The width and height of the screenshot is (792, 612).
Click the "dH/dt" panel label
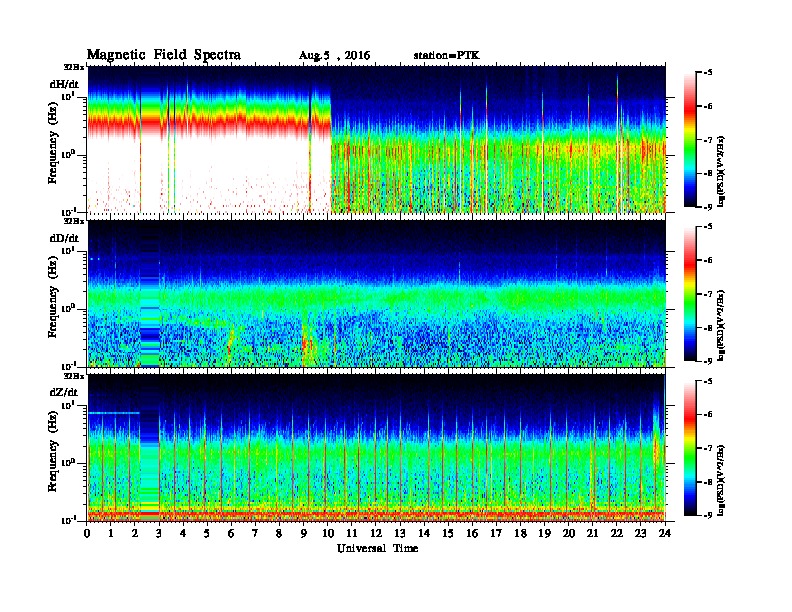64,84
